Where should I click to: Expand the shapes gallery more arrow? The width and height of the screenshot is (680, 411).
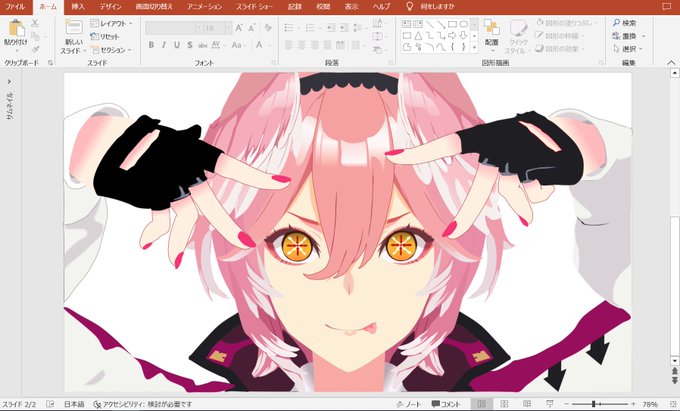(x=474, y=47)
